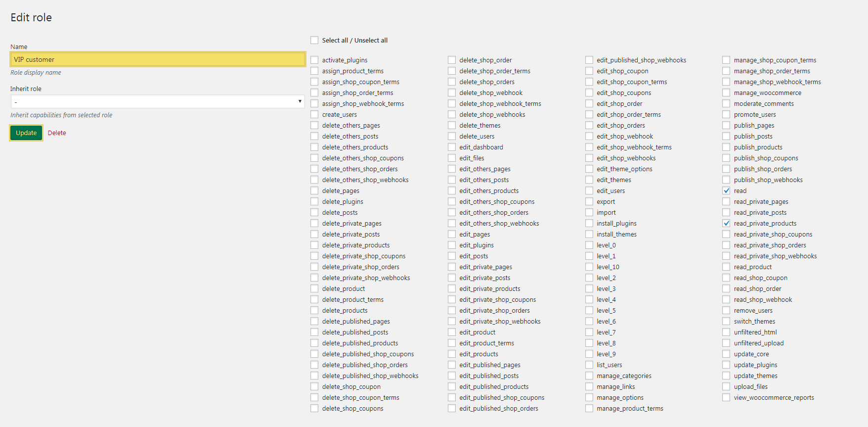Focus the role Name input field
The width and height of the screenshot is (868, 427).
(158, 59)
